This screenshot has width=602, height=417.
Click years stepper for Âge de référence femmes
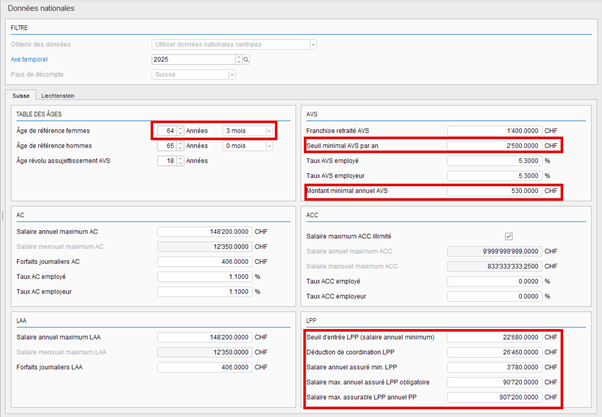pos(180,131)
